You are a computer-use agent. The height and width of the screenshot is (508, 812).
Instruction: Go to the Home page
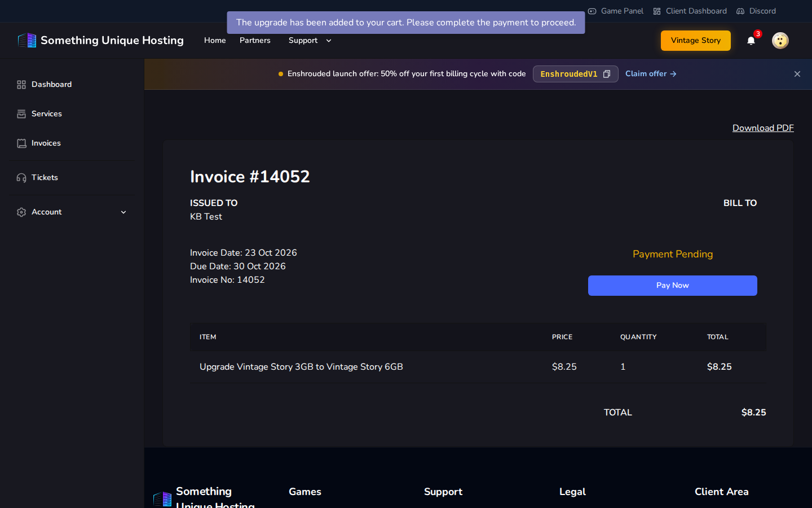click(x=215, y=41)
